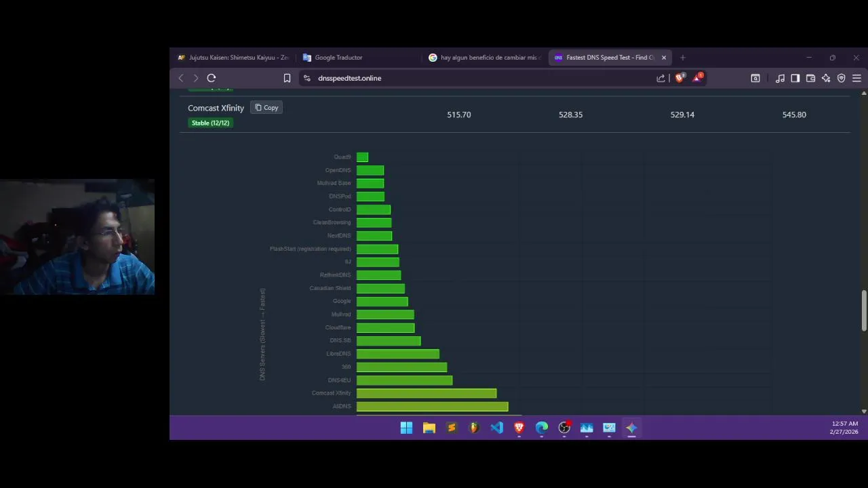Viewport: 868px width, 488px height.
Task: Click the Cloudflare bar in the chart
Action: (x=385, y=328)
